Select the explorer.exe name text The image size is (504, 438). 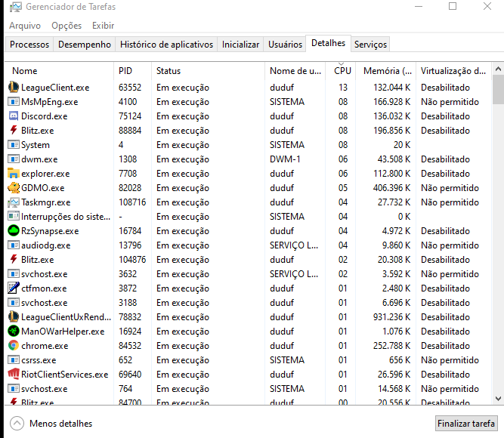coord(45,174)
